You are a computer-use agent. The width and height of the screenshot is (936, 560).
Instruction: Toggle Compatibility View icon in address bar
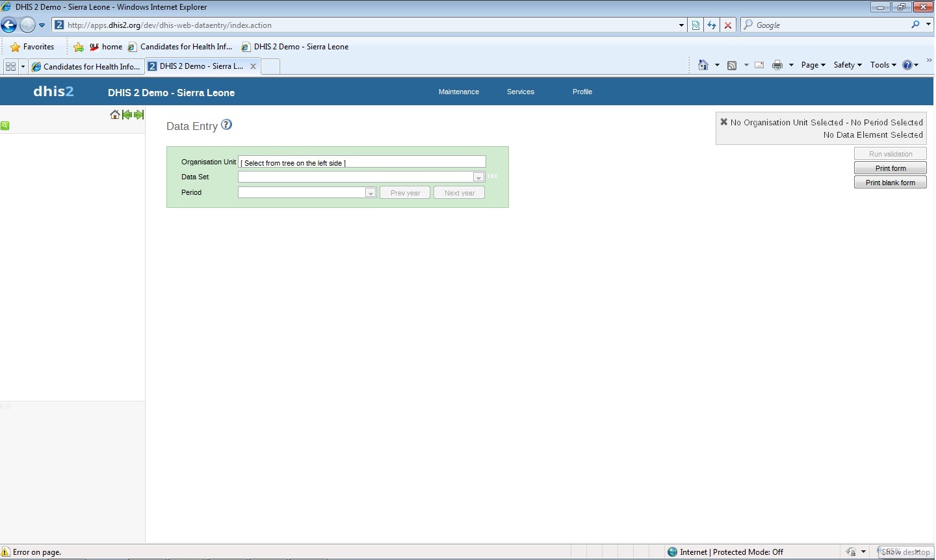[x=696, y=25]
